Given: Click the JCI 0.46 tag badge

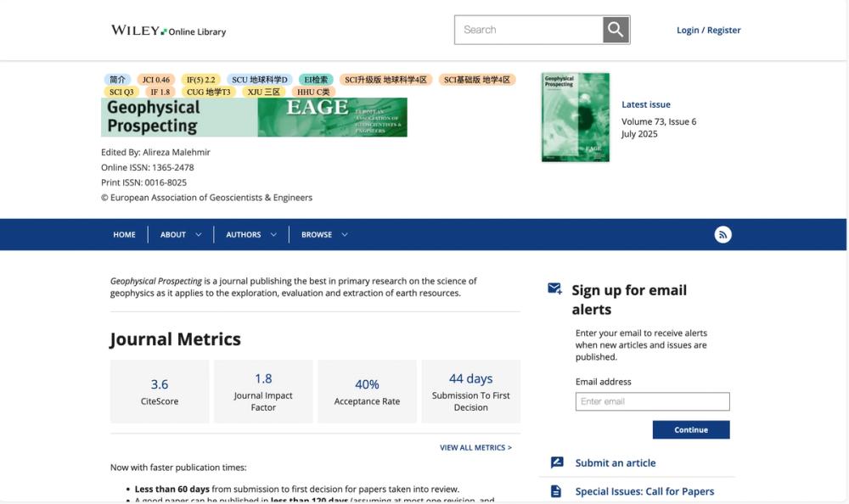Looking at the screenshot, I should pos(156,80).
